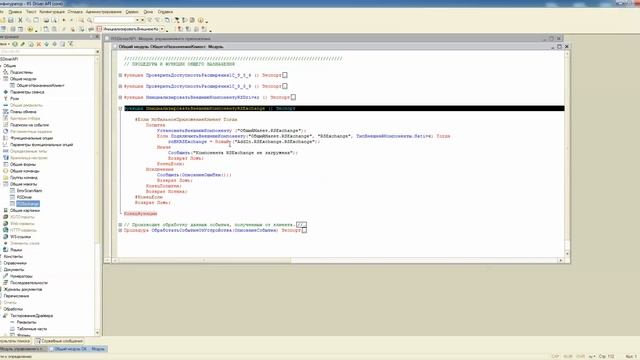Expand ПроверитьДоступностьРасширения 8_3_9 function
This screenshot has width=640, height=360.
[120, 86]
